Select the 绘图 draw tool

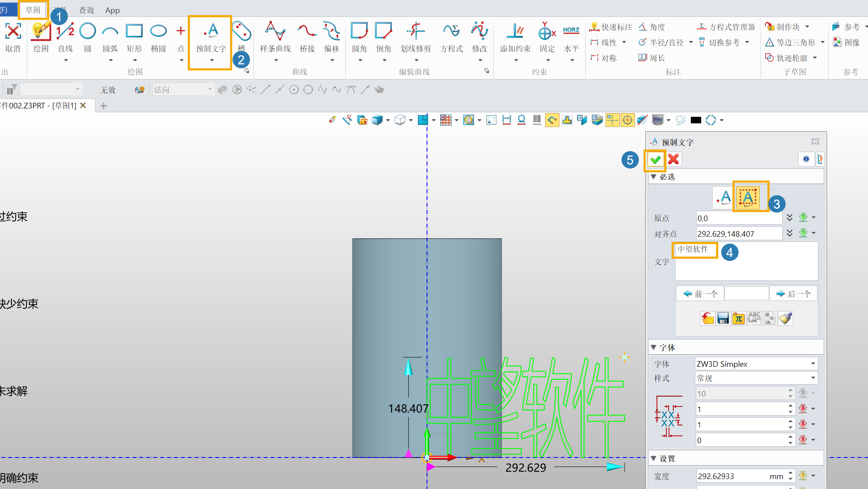pyautogui.click(x=41, y=37)
